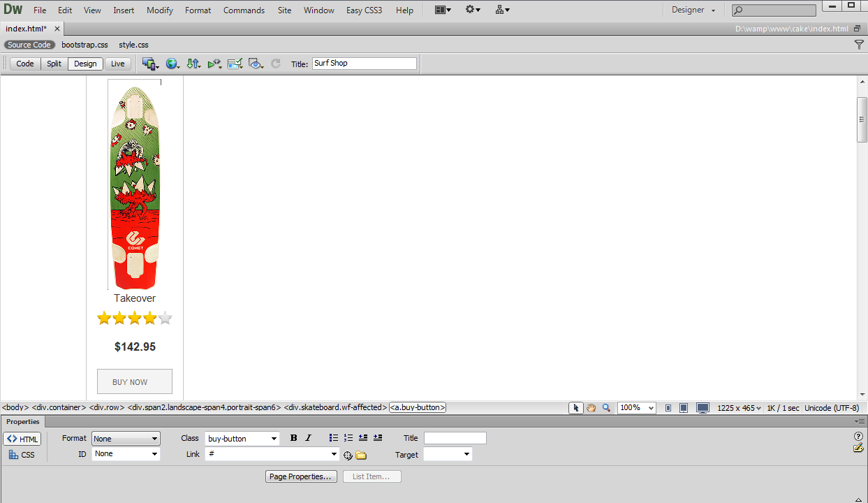Open the Site management icon menu

503,10
